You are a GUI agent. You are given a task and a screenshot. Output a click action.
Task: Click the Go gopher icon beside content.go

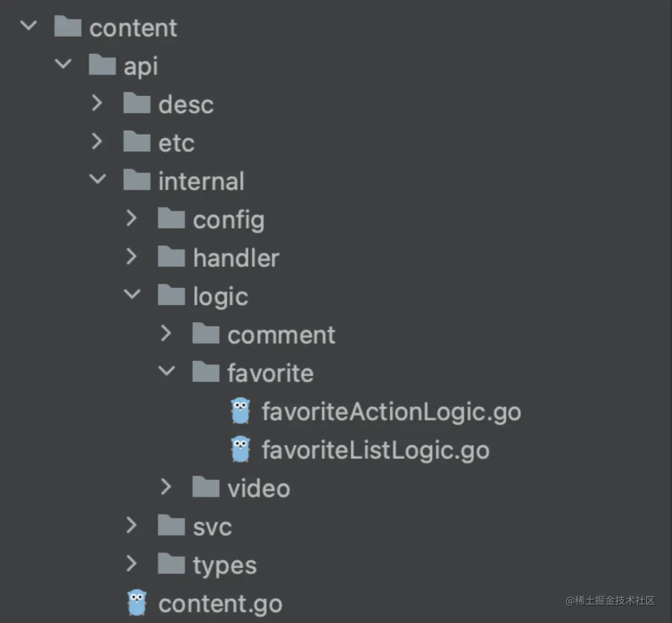click(137, 603)
